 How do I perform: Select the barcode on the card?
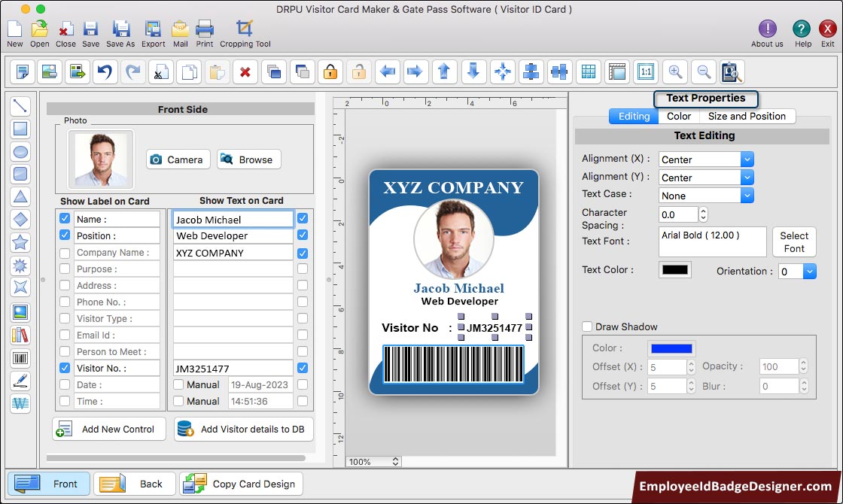point(453,364)
